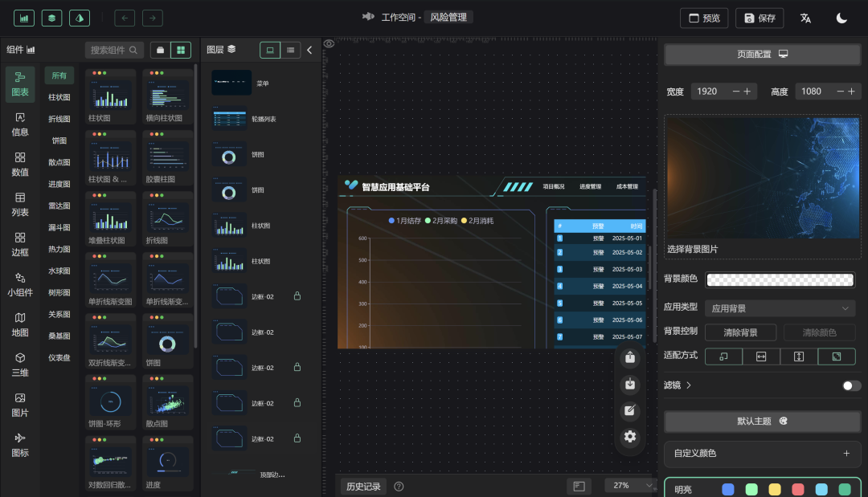
Task: Select the 横向柱状图 component thumbnail
Action: pos(168,96)
